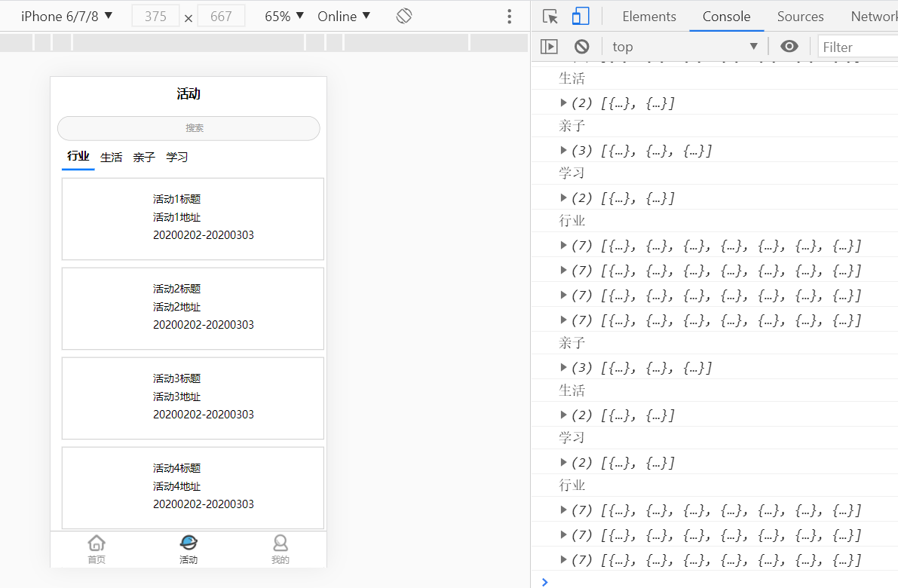This screenshot has height=588, width=898.
Task: Expand (2) array under first 学习 log
Action: click(563, 198)
